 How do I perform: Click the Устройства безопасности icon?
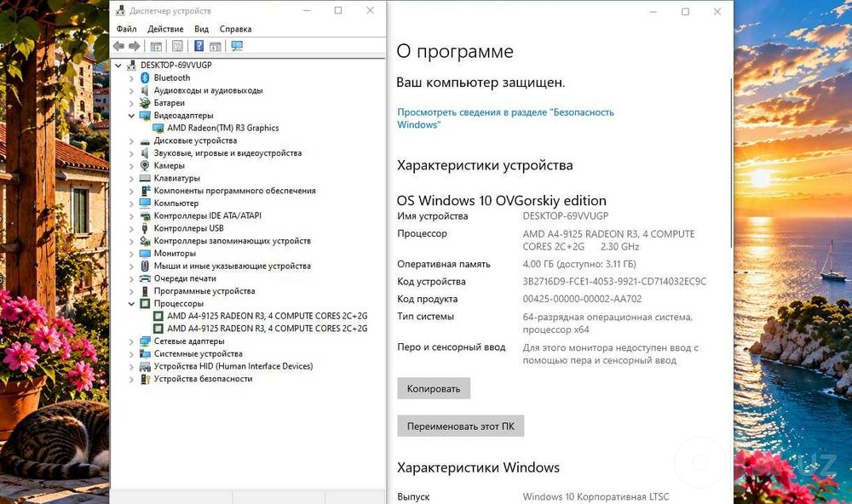click(x=145, y=379)
